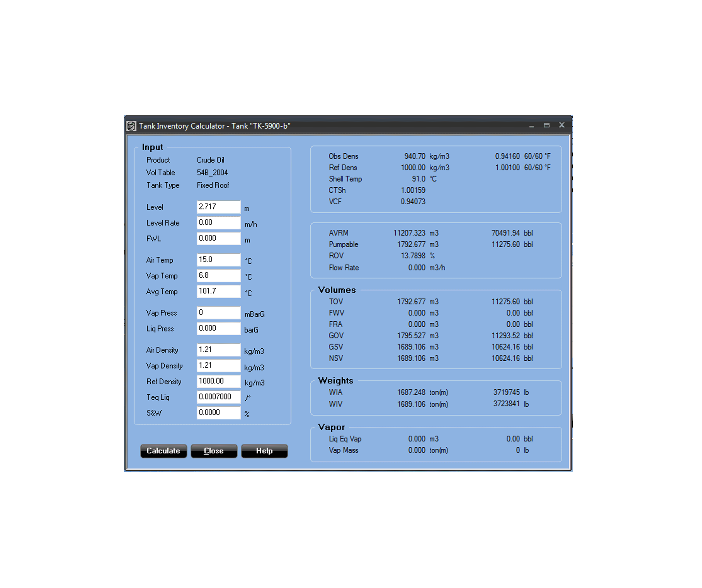
Task: Click the tank calculator title bar icon
Action: tap(131, 126)
